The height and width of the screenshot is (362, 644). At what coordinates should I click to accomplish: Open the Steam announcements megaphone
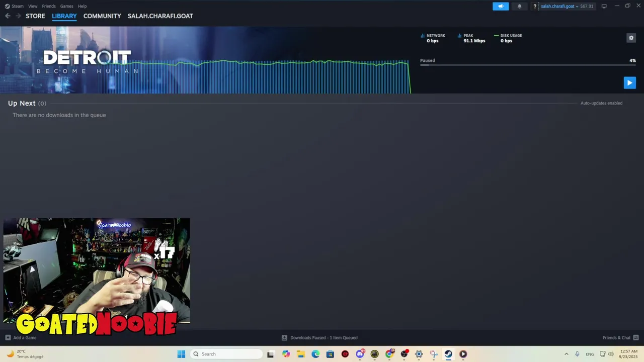tap(501, 6)
